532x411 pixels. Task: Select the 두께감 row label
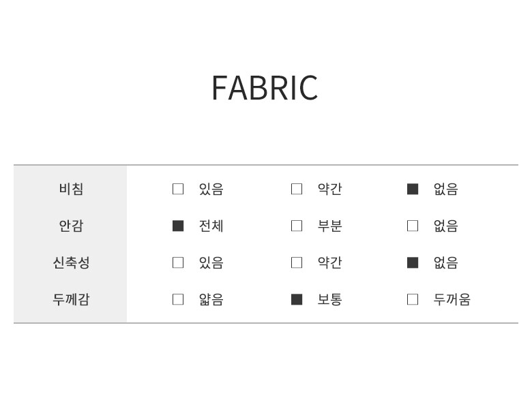pos(71,299)
